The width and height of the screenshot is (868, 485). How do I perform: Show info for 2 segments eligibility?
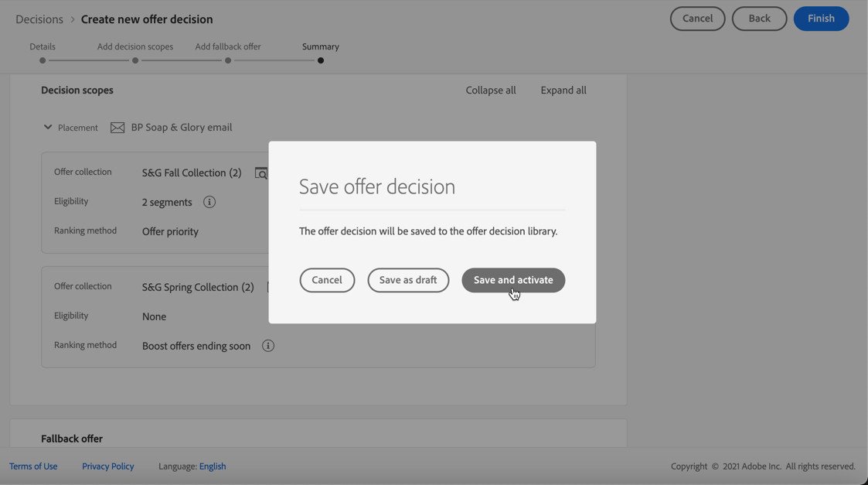point(209,202)
